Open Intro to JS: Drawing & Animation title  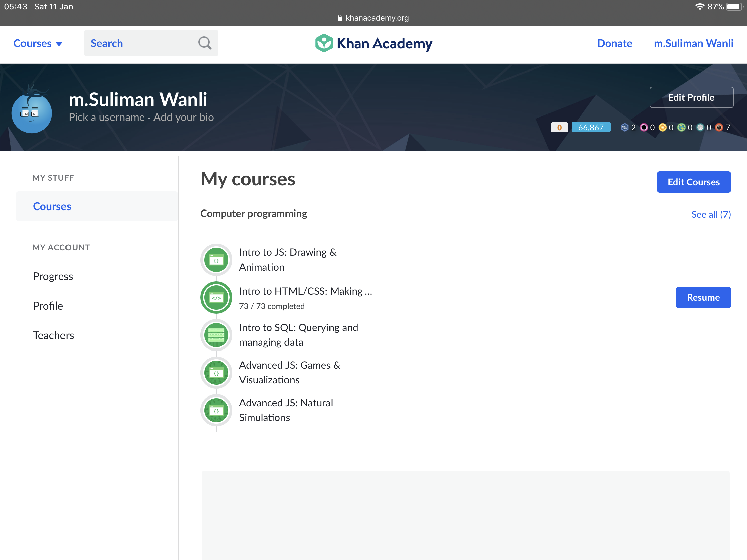pos(288,260)
